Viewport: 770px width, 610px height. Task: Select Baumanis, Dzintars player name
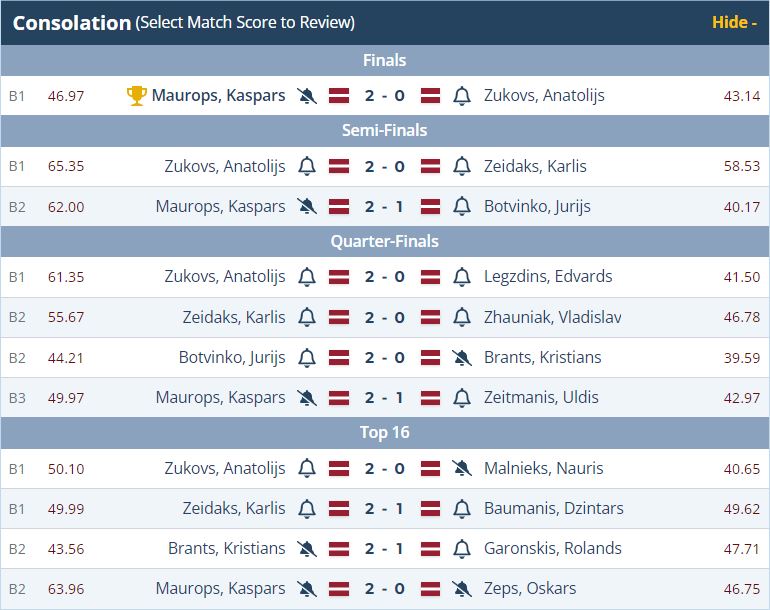[553, 508]
